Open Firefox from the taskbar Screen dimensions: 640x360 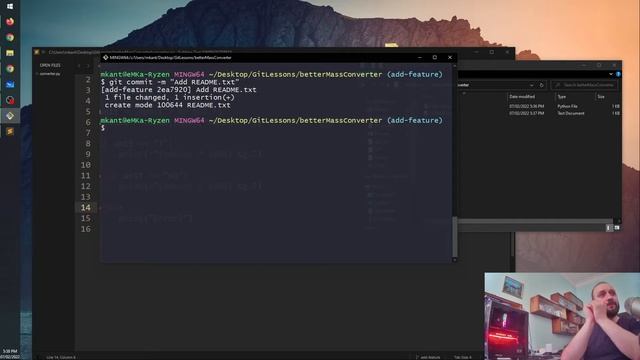10,21
